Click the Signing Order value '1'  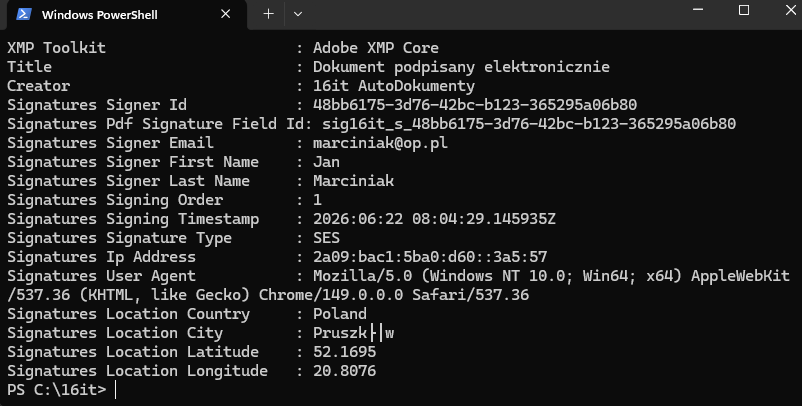[x=318, y=200]
